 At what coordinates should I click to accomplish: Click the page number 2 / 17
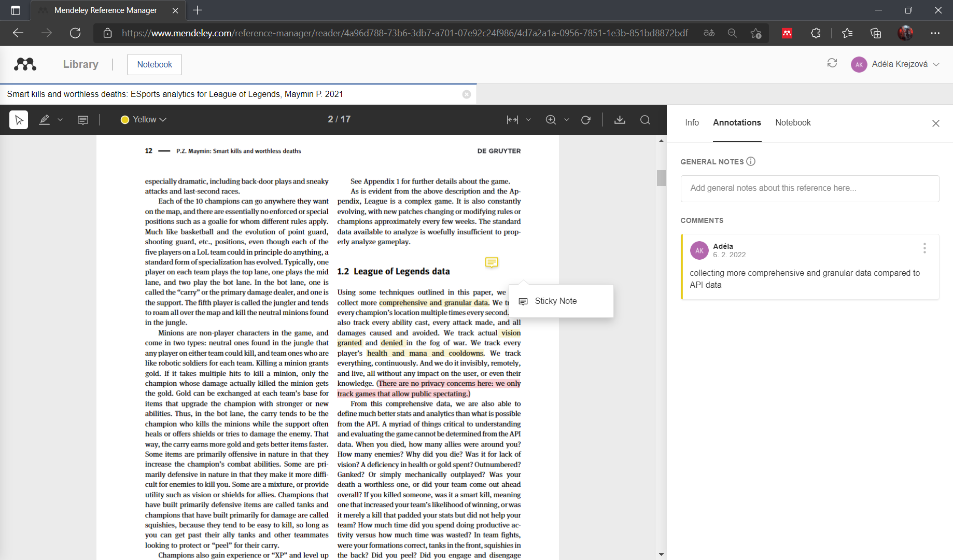[x=339, y=119]
